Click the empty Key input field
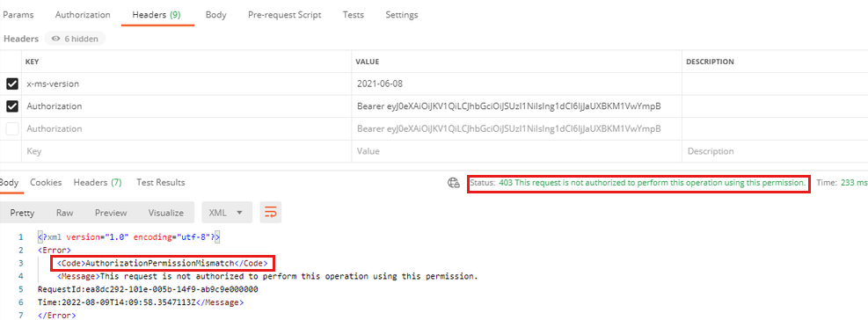Viewport: 868px width, 320px height. [x=186, y=151]
